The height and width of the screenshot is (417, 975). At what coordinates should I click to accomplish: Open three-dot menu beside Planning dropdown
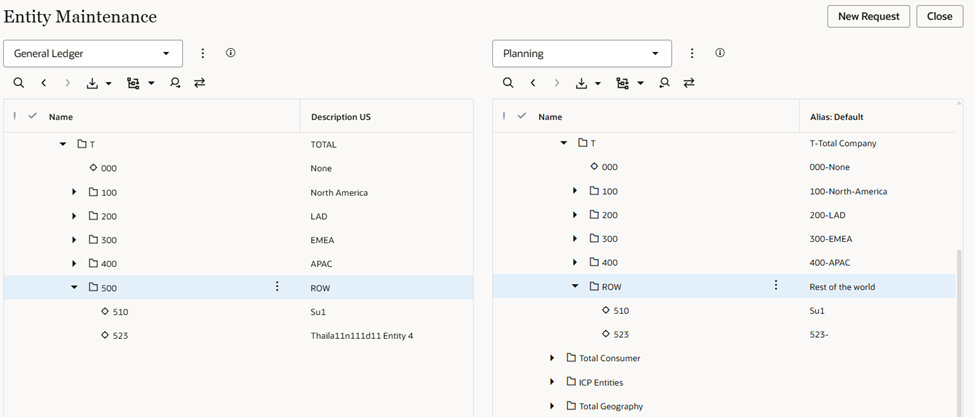tap(692, 53)
